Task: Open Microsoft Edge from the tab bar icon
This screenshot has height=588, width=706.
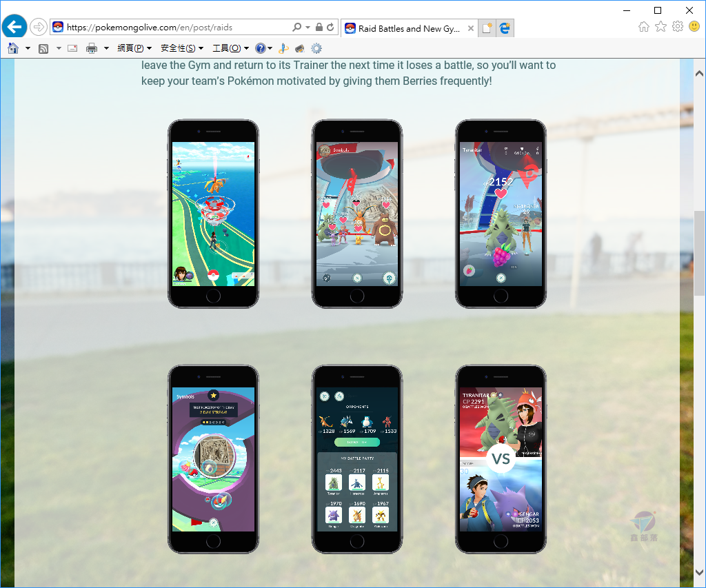Action: [505, 28]
